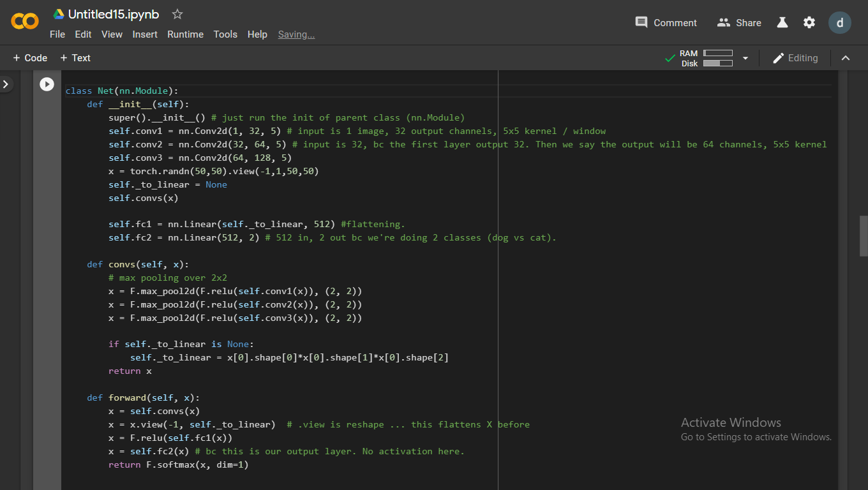Click the flask experiments icon
Image resolution: width=868 pixels, height=490 pixels.
pyautogui.click(x=782, y=22)
